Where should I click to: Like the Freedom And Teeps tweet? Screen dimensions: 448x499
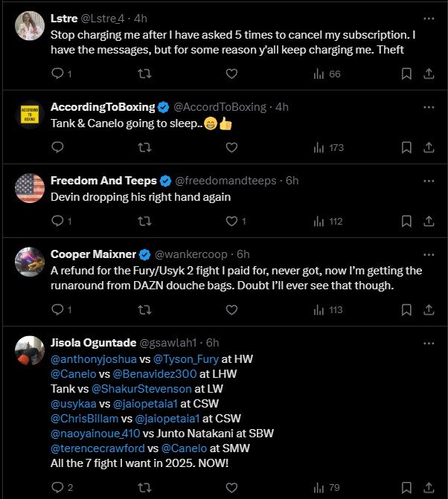click(231, 221)
